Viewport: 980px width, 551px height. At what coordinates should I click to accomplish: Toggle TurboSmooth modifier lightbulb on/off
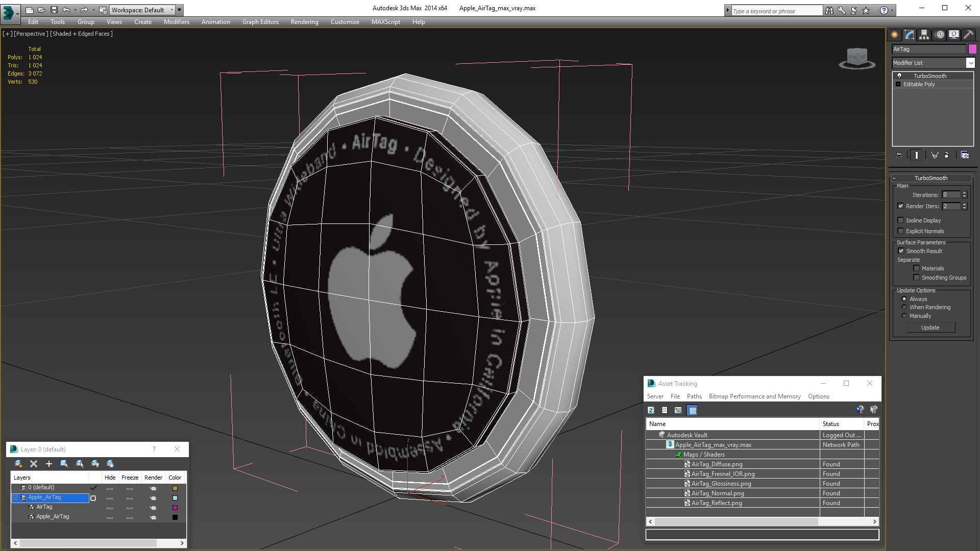pyautogui.click(x=899, y=76)
